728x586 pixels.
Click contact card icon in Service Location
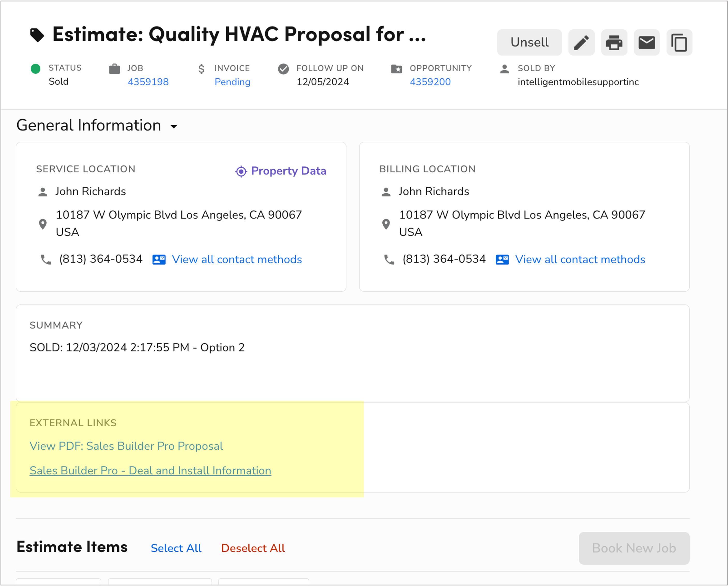[159, 259]
